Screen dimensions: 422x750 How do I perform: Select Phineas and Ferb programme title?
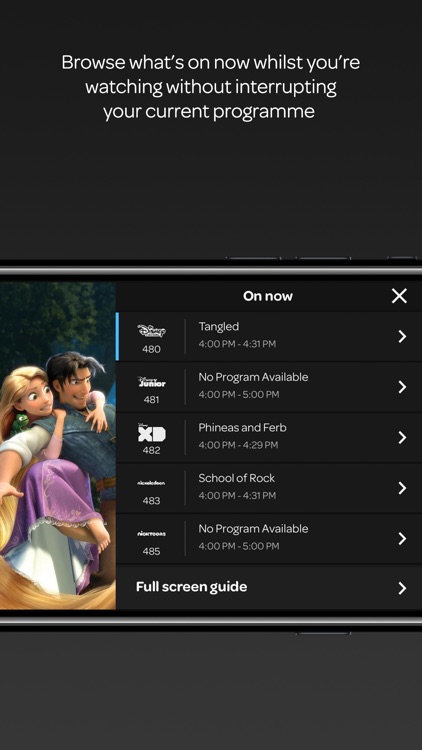(x=242, y=428)
